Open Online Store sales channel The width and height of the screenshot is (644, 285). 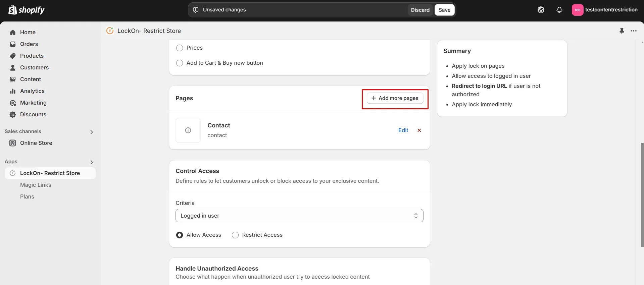pos(36,143)
